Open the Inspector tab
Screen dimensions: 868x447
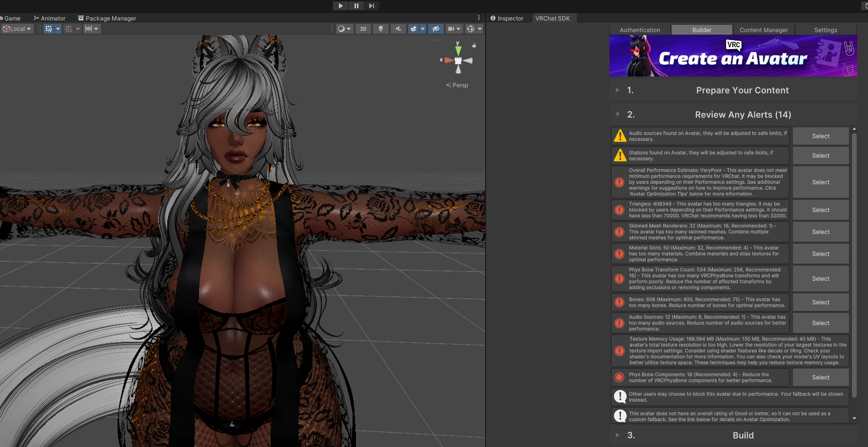point(507,18)
